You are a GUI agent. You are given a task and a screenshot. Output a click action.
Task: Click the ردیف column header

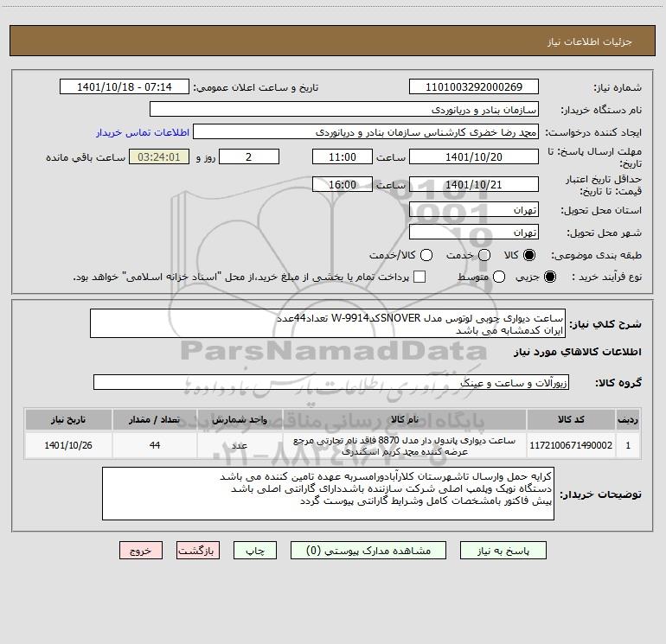[628, 419]
